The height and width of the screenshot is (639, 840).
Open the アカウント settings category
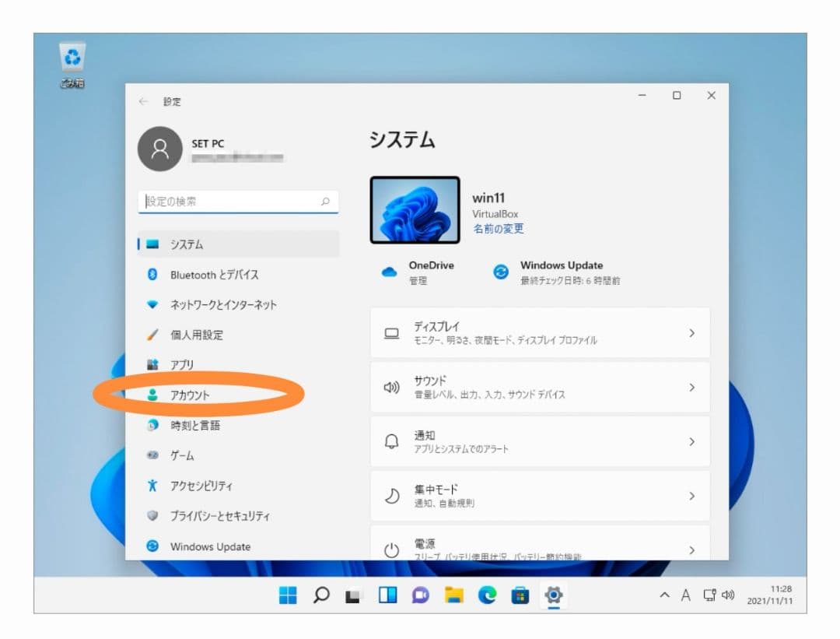coord(190,395)
